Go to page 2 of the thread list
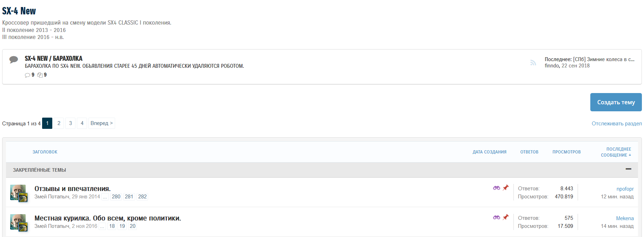 59,123
